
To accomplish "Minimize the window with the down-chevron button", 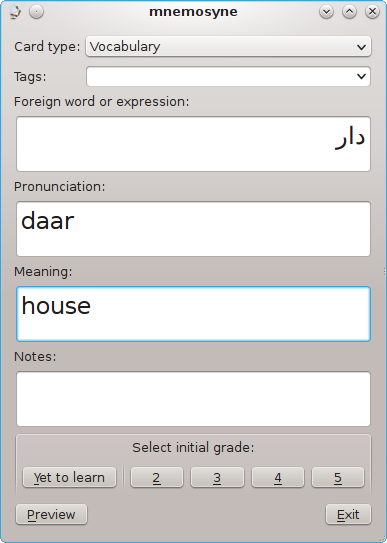I will [326, 12].
